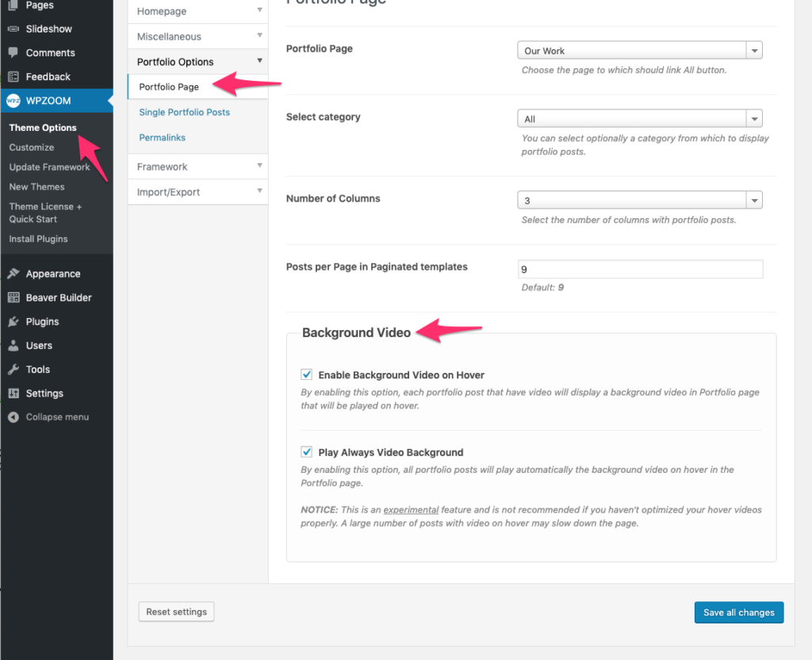Click the Feedback form icon
This screenshot has height=660, width=812.
pos(13,77)
